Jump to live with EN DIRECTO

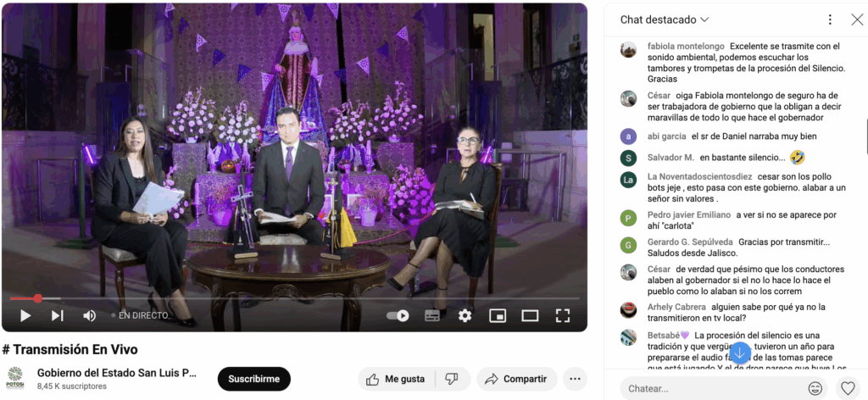pyautogui.click(x=140, y=315)
